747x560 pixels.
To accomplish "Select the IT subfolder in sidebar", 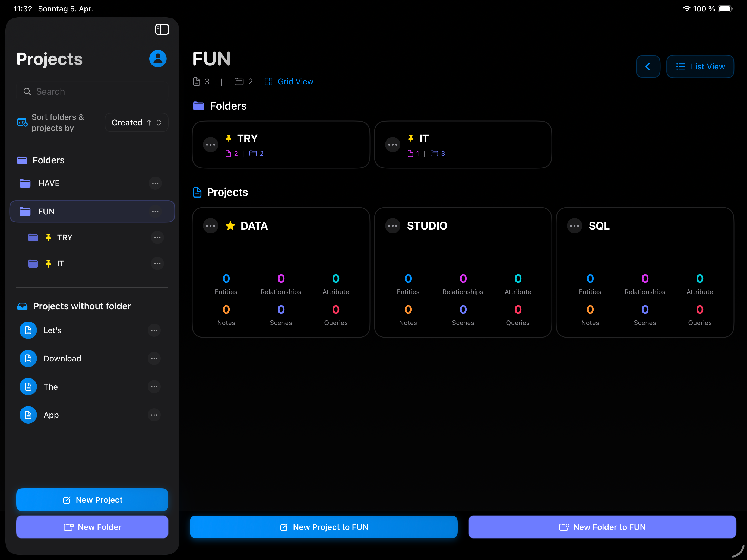I will click(x=92, y=264).
